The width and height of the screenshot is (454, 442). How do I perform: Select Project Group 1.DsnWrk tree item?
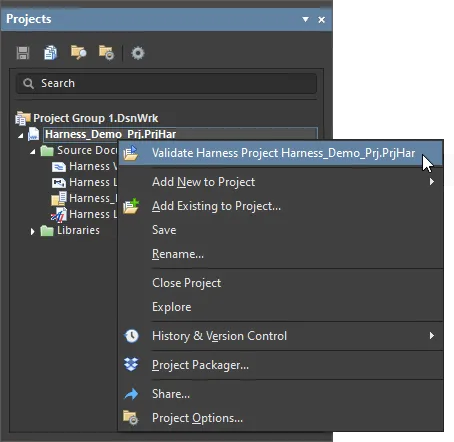[95, 118]
